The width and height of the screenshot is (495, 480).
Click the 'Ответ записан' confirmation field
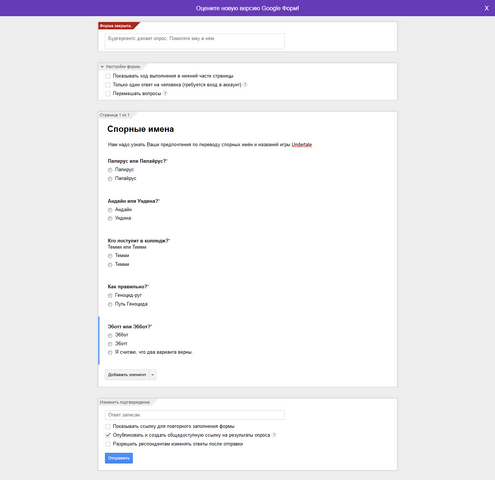click(x=195, y=415)
